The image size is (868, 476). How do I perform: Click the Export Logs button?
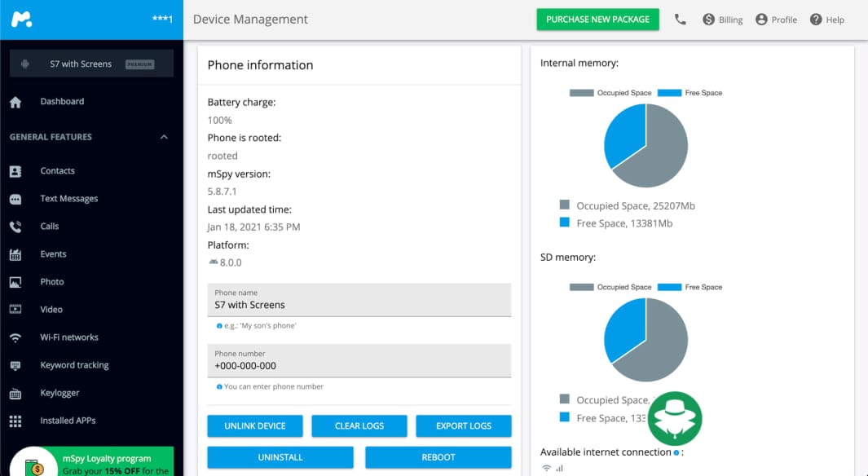(463, 425)
